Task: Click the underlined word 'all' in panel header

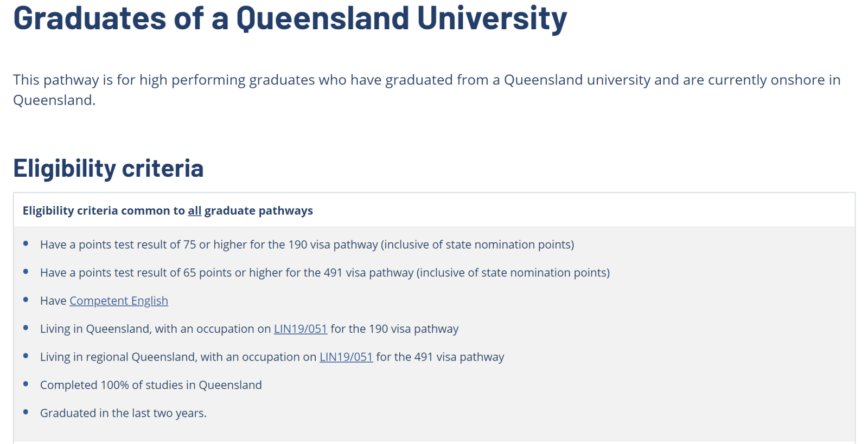Action: [x=194, y=211]
